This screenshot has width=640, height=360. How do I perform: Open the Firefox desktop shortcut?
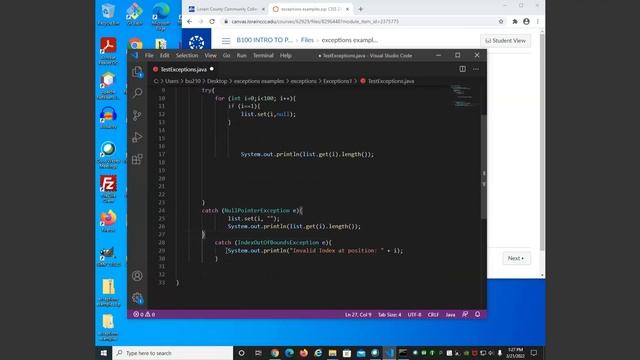tap(108, 221)
